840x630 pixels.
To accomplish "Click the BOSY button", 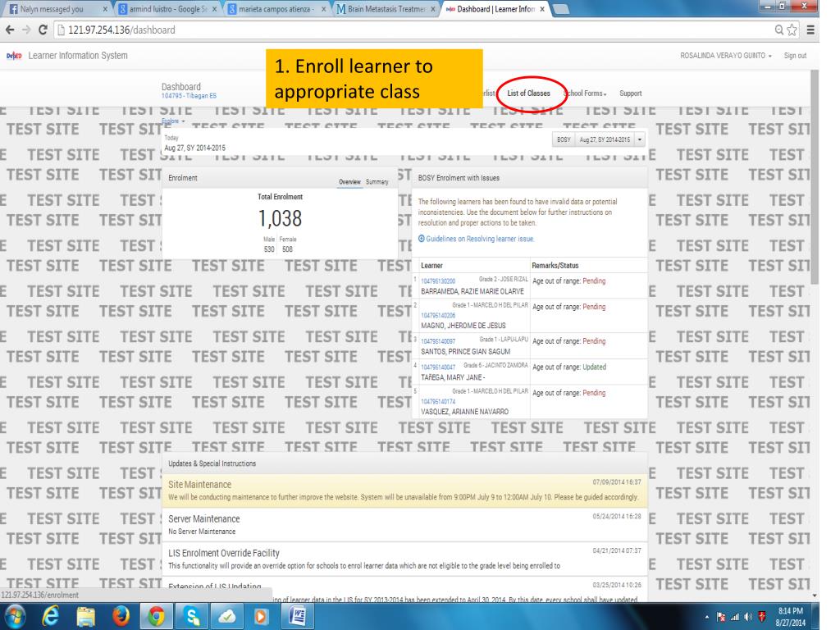I will [564, 139].
